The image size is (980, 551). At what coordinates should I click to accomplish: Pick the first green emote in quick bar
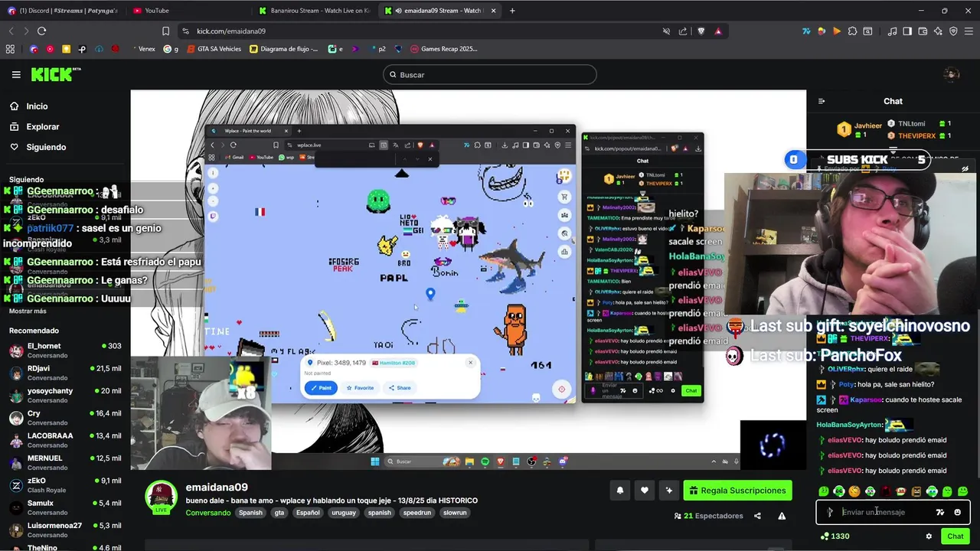[x=824, y=491]
